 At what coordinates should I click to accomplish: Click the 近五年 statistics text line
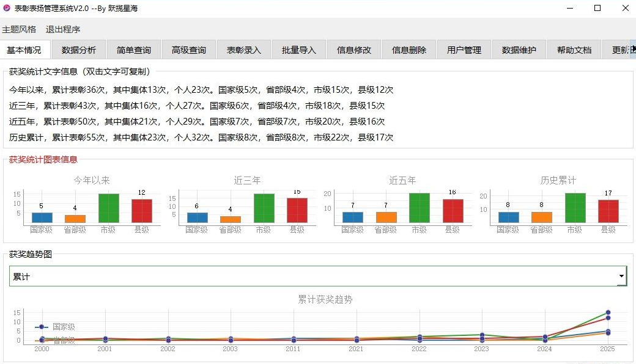tap(197, 122)
